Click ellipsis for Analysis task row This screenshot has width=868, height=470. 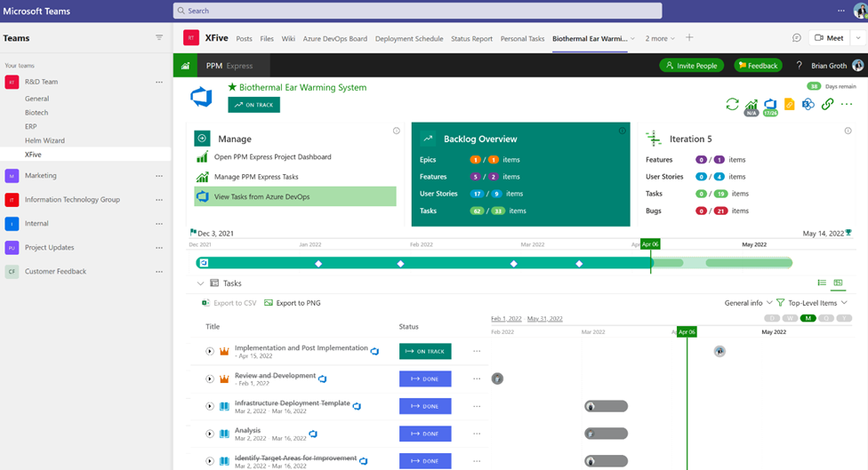pyautogui.click(x=477, y=434)
